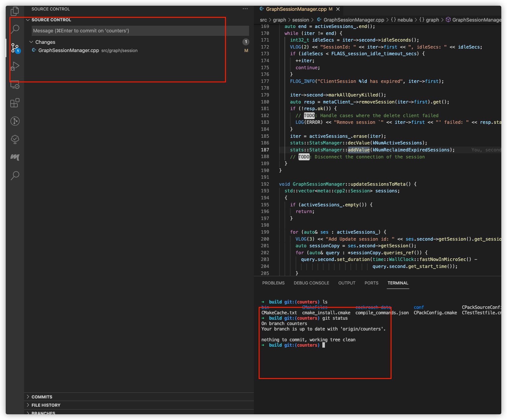
Task: Click the 'graph' folder breadcrumb after src
Action: [280, 20]
